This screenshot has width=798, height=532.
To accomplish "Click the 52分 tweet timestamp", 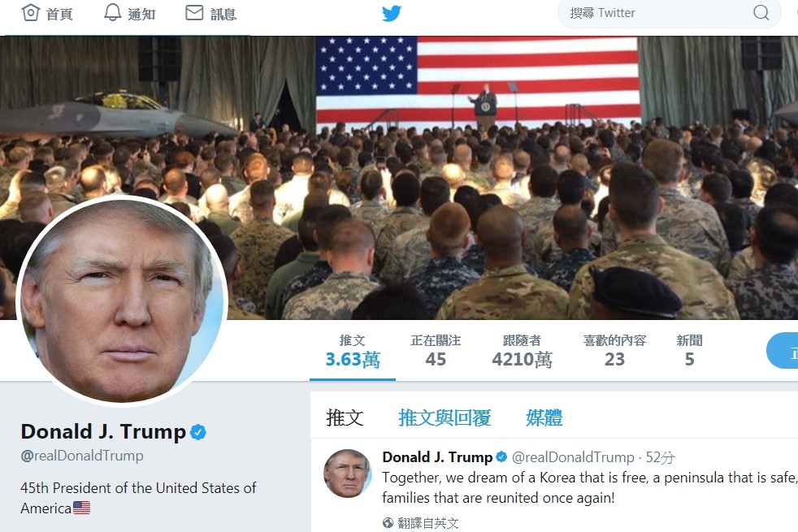I will tap(660, 457).
